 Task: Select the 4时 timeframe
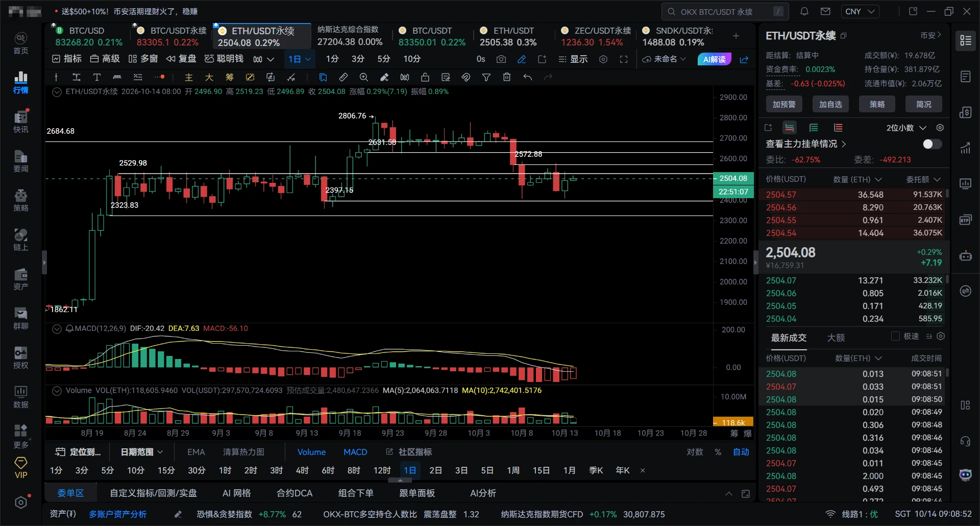[302, 470]
